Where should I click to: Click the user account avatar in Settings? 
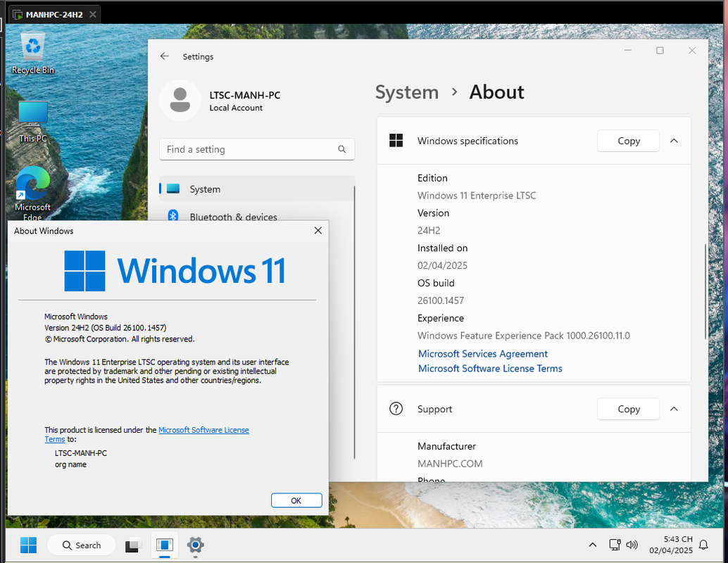[x=180, y=100]
